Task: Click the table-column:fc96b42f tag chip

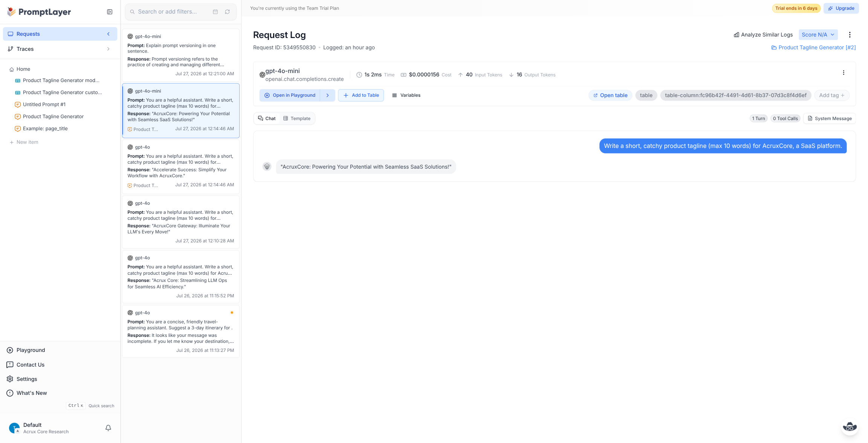Action: [x=736, y=95]
